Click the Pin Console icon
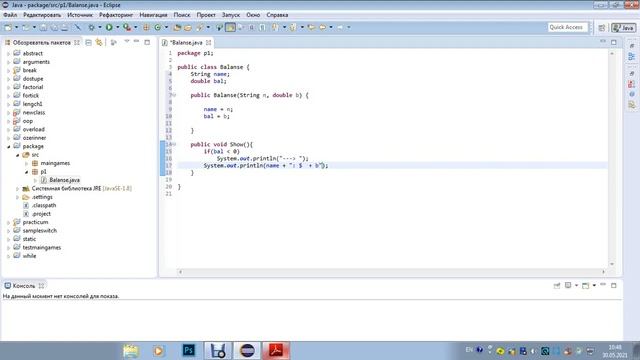 [x=557, y=285]
